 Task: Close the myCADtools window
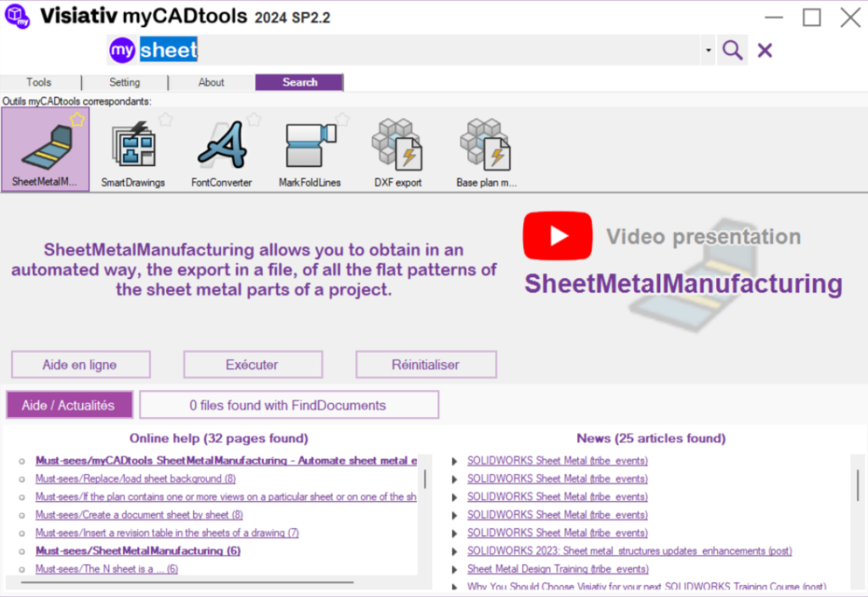tap(850, 17)
